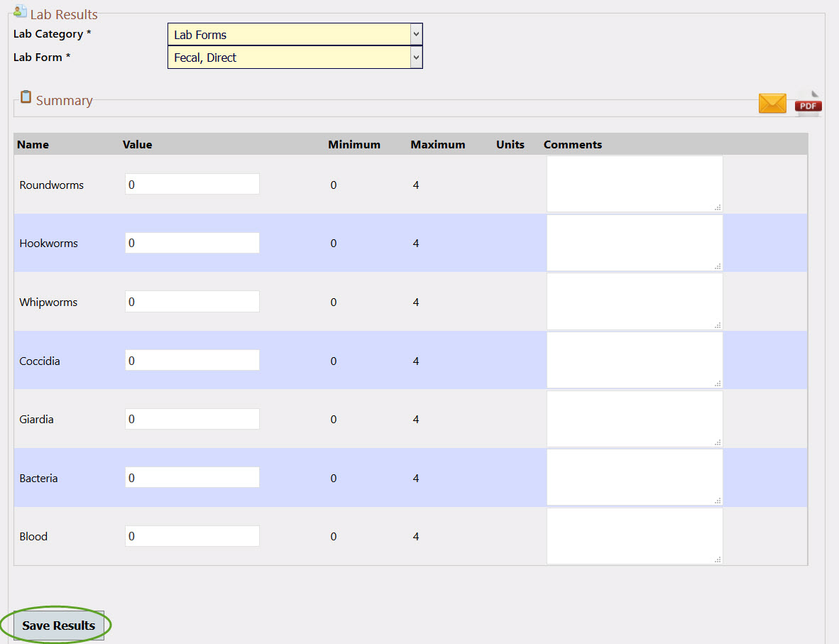The width and height of the screenshot is (839, 644).
Task: Grab the Roundworms comments resize handle
Action: tap(718, 207)
